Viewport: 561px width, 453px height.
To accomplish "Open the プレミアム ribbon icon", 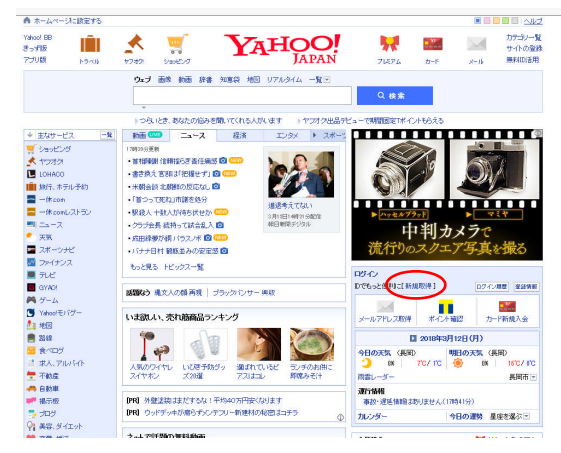I will pyautogui.click(x=389, y=44).
